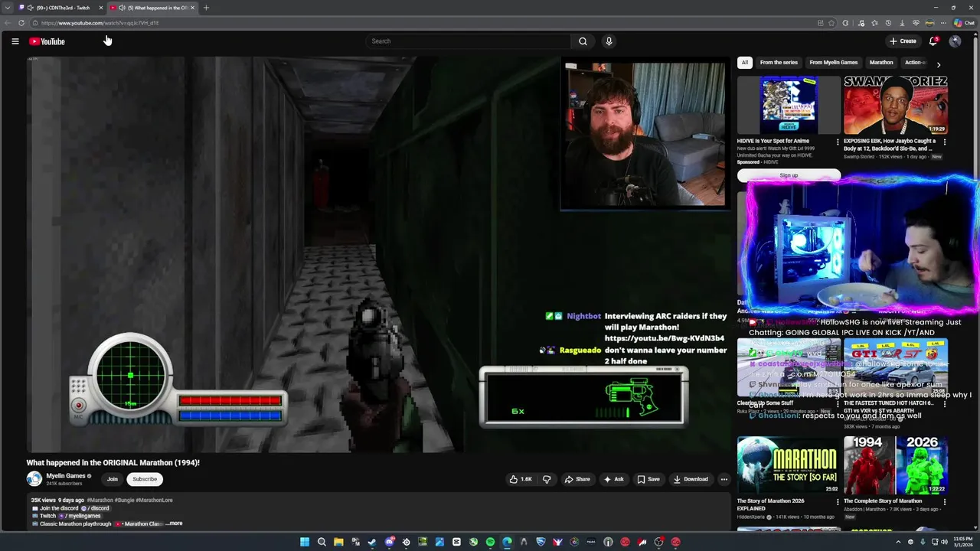Open The Story of Marathon 2026 thumbnail
Image resolution: width=980 pixels, height=551 pixels.
789,465
